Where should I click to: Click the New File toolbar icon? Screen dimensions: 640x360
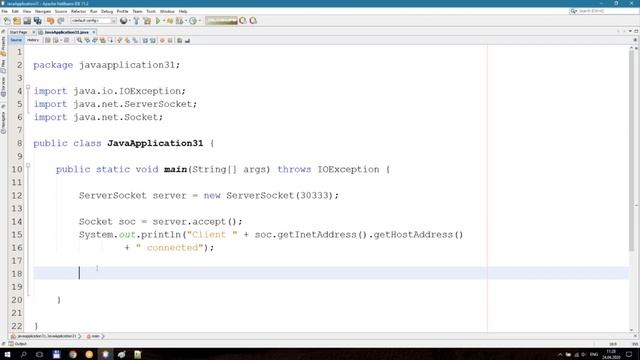click(7, 20)
